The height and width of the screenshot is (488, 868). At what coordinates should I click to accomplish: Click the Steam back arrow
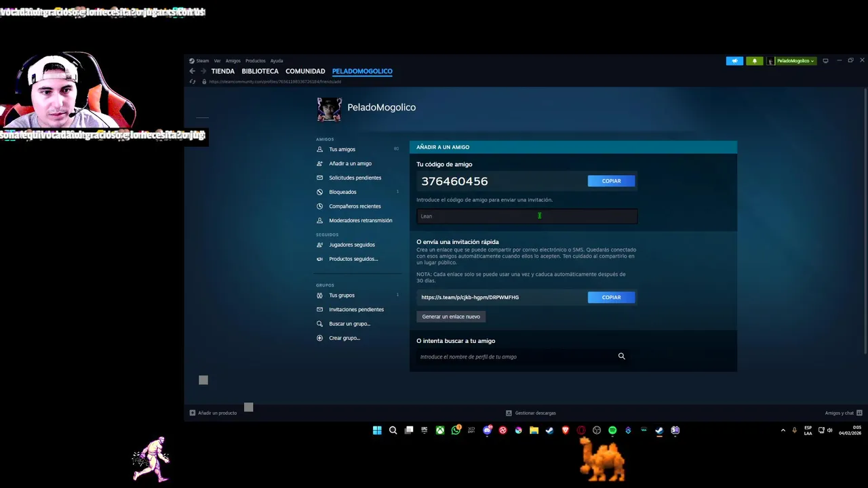pos(193,71)
